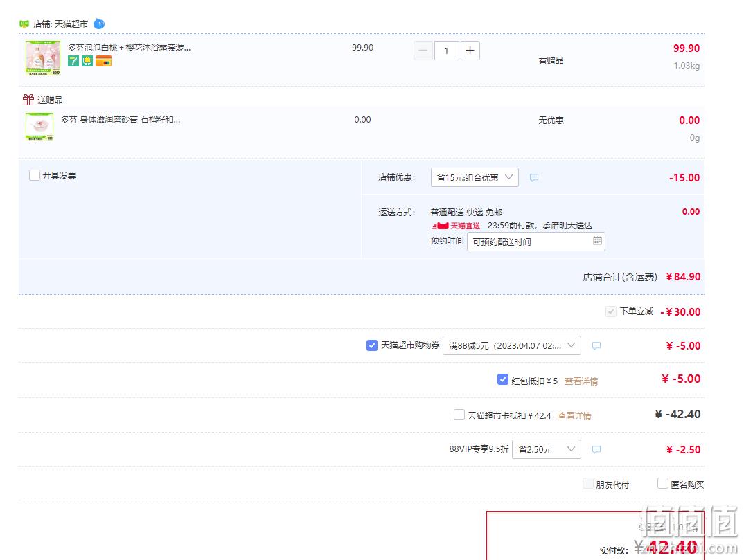This screenshot has width=744, height=560.
Task: Click the 无优惠 label in gift row
Action: 551,120
